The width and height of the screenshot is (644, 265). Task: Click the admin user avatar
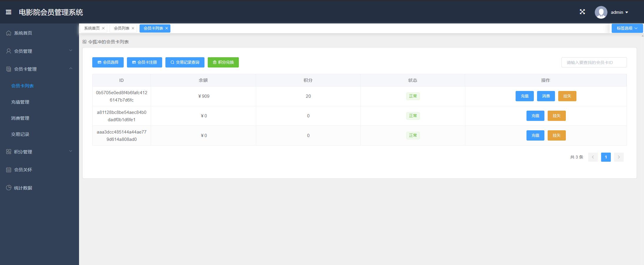601,12
